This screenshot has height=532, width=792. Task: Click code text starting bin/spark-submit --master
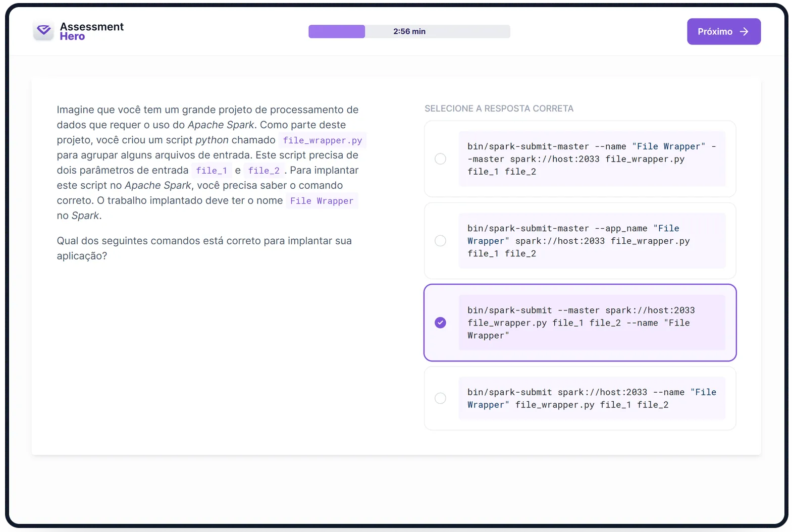(581, 323)
